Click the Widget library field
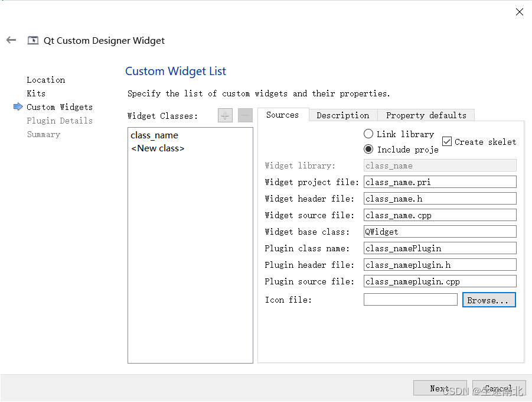The width and height of the screenshot is (532, 402). tap(440, 166)
